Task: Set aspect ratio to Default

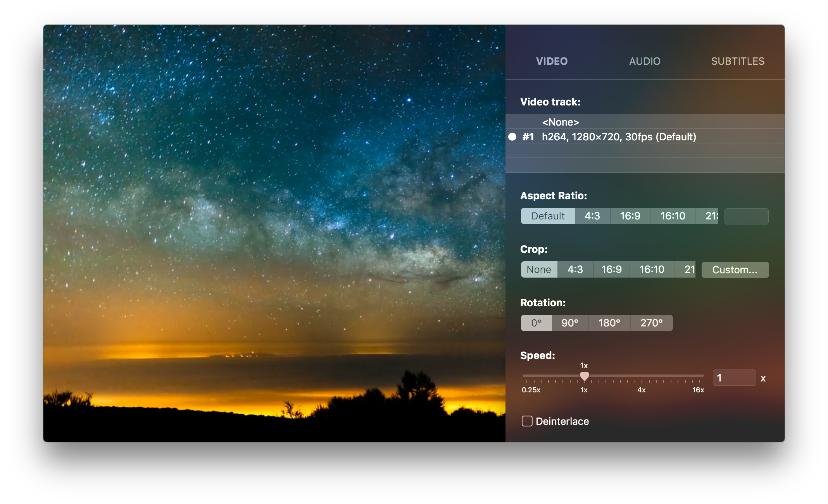Action: pos(548,216)
